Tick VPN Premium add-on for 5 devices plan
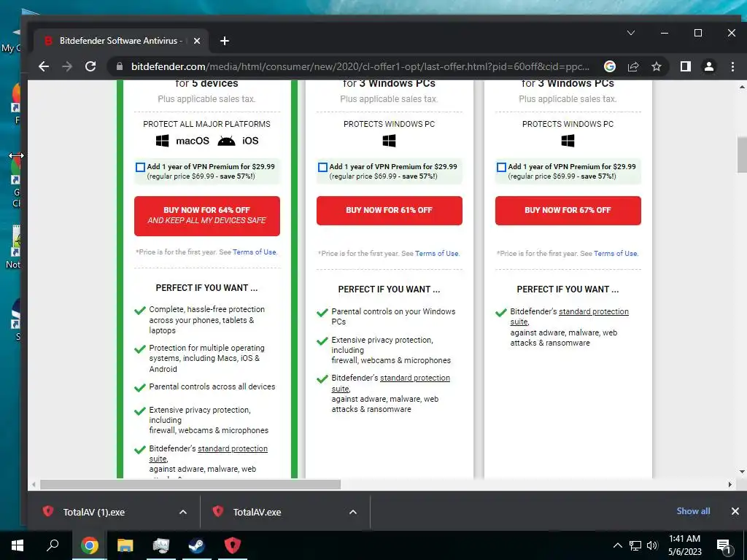The image size is (747, 560). tap(140, 167)
